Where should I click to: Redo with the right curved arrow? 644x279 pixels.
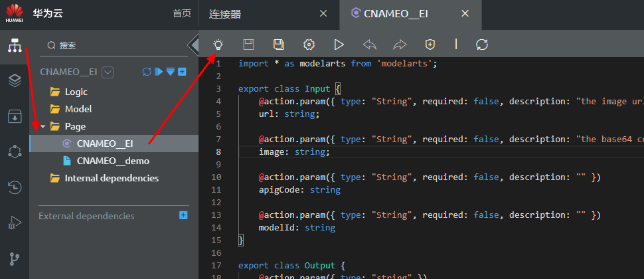[400, 45]
